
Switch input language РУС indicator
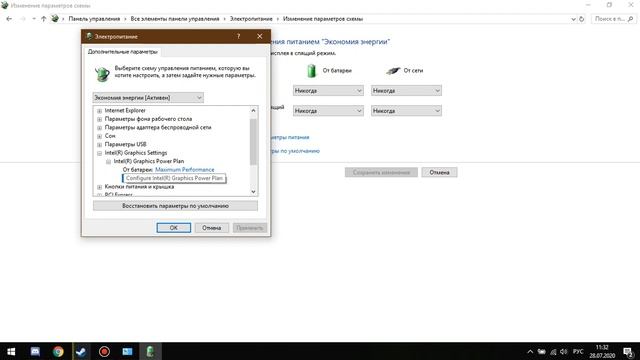(578, 351)
